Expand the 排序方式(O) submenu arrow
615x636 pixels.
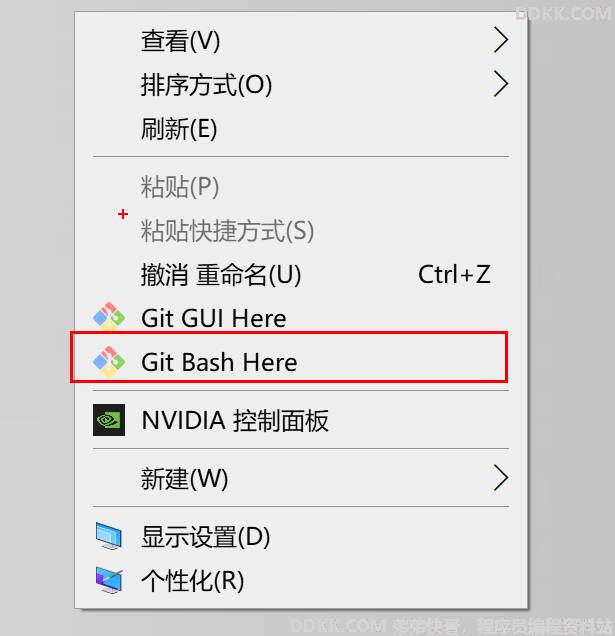coord(501,84)
